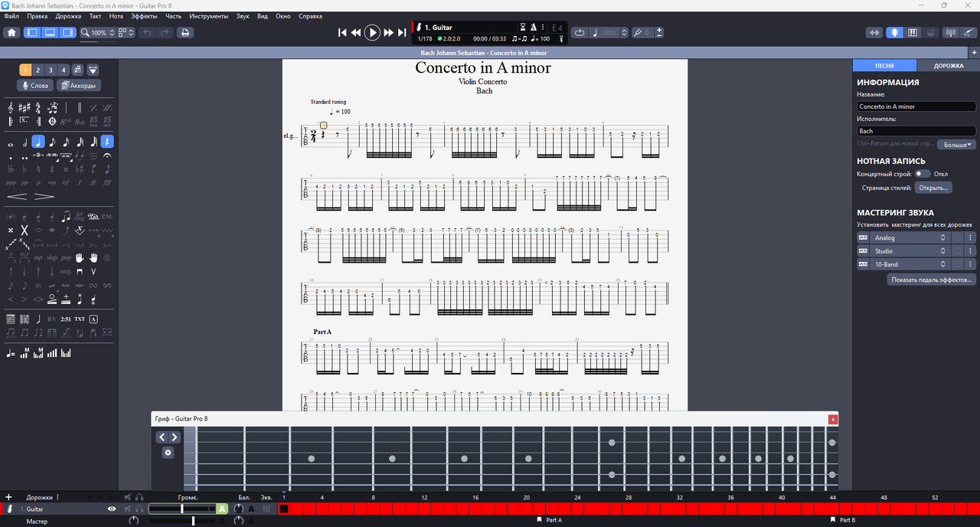980x527 pixels.
Task: Show the keyboard view icon
Action: coord(913,33)
